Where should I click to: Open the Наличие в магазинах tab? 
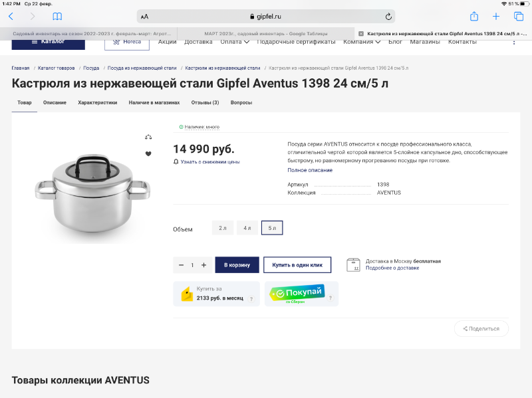(154, 102)
